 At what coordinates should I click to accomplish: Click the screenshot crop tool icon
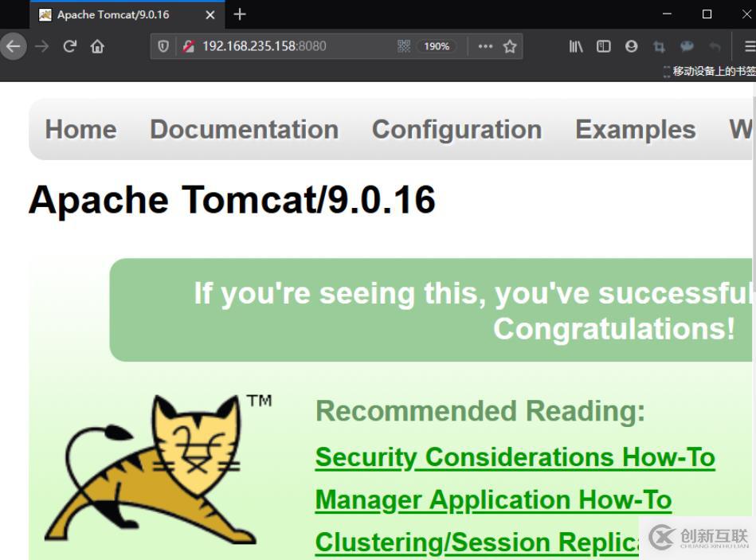tap(659, 47)
